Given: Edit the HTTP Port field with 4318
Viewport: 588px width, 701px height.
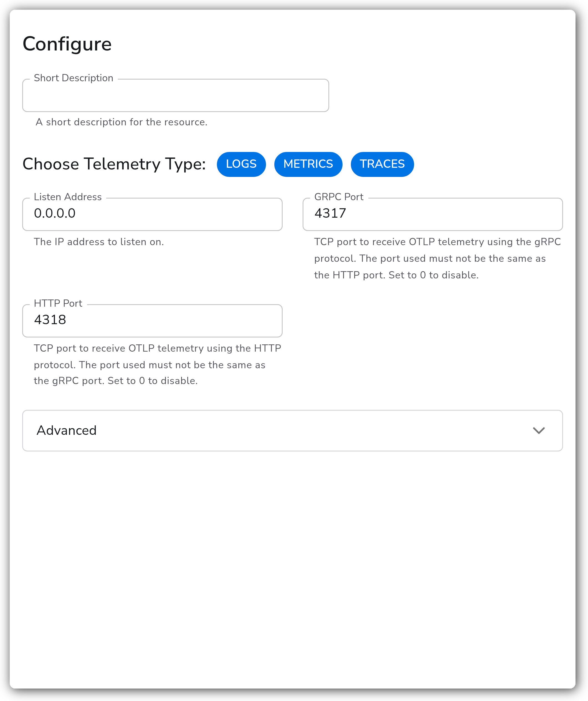Looking at the screenshot, I should pyautogui.click(x=152, y=321).
